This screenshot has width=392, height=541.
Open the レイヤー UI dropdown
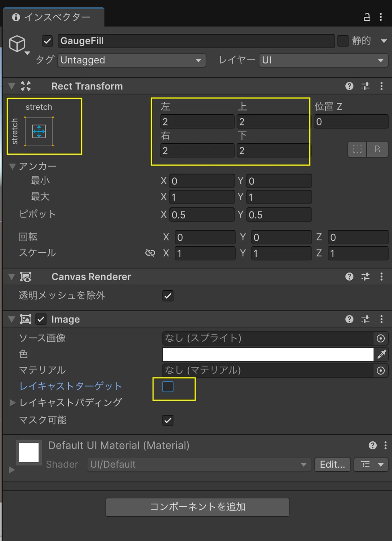tap(324, 60)
